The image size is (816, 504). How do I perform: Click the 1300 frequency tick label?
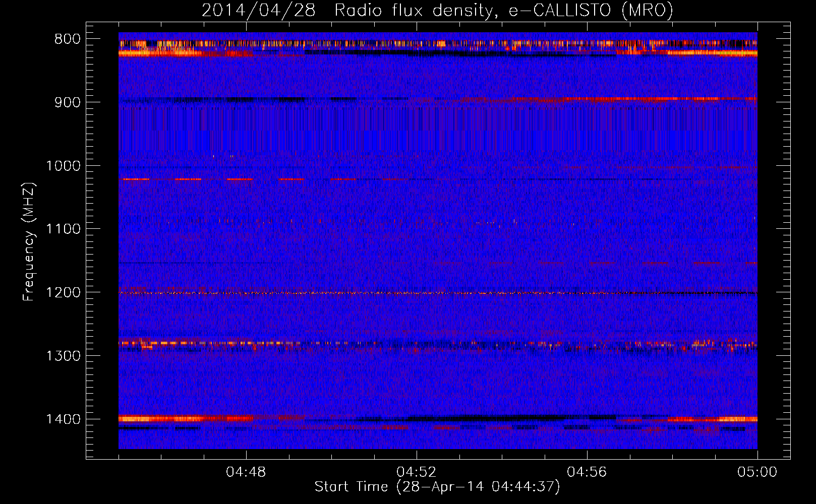(x=63, y=356)
